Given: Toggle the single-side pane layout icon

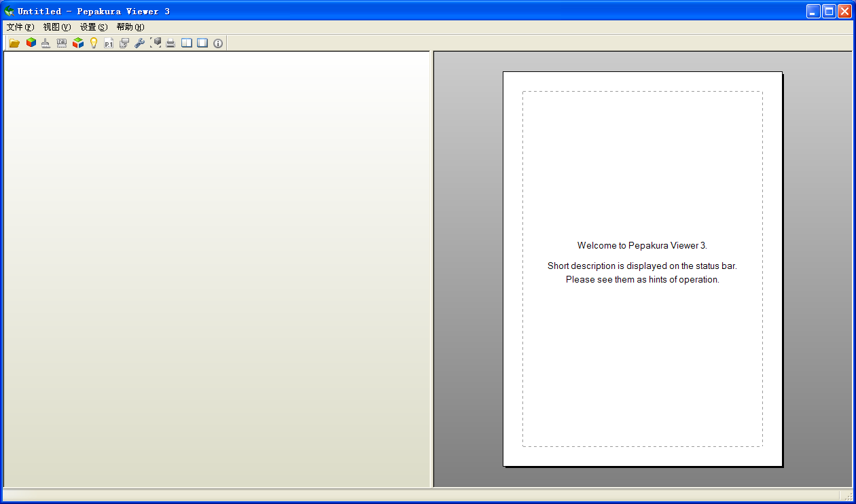Looking at the screenshot, I should click(x=202, y=43).
